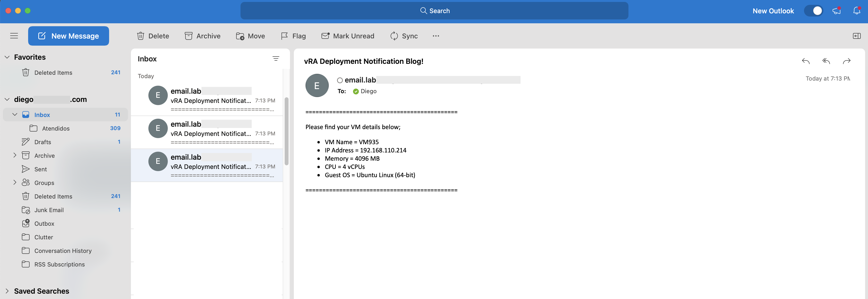Expand the Saved Searches section

[x=7, y=291]
